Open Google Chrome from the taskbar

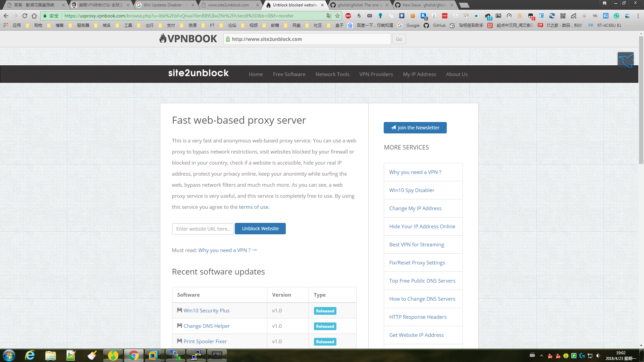coord(134,355)
